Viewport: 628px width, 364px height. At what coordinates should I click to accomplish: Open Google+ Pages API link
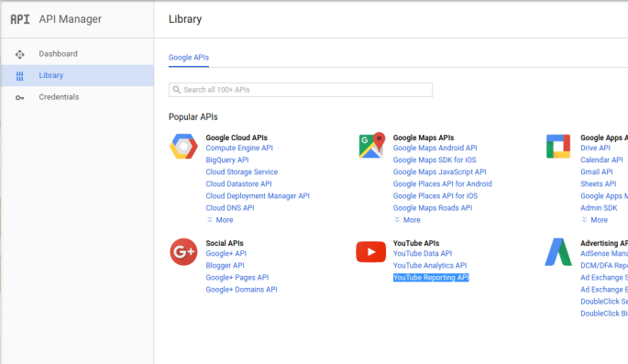pos(237,278)
